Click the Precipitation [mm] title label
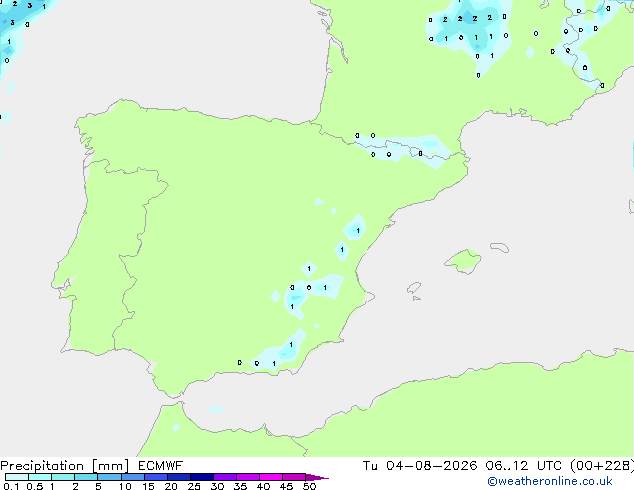Image resolution: width=634 pixels, height=490 pixels. [65, 466]
